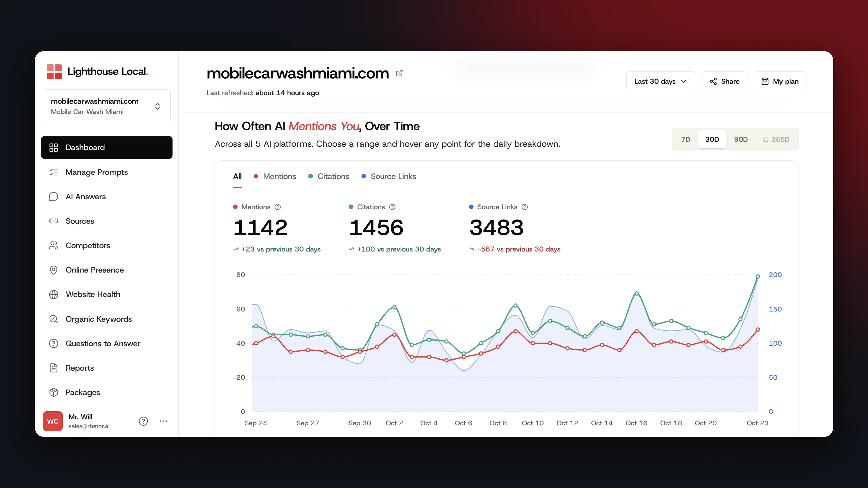Click the 3483 Source Links total value
This screenshot has width=868, height=488.
tap(496, 227)
